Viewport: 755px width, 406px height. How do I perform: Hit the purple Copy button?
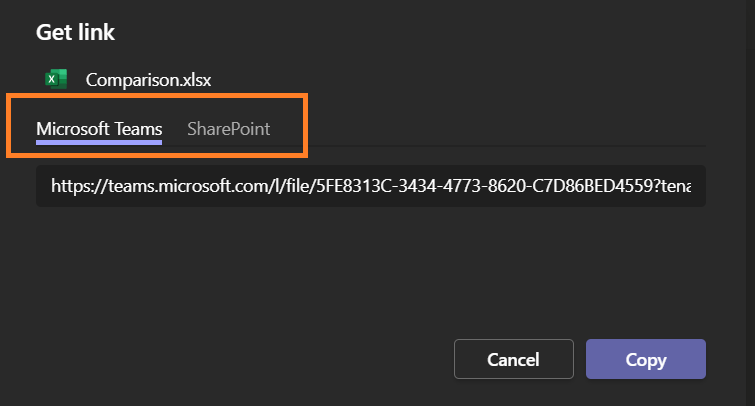pos(645,359)
